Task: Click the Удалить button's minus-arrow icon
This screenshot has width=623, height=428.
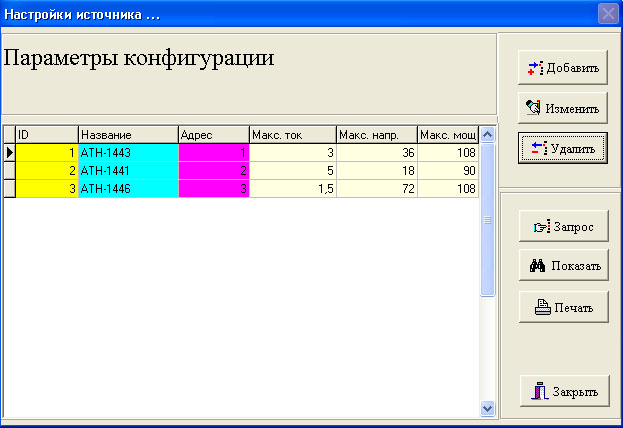Action: (539, 148)
